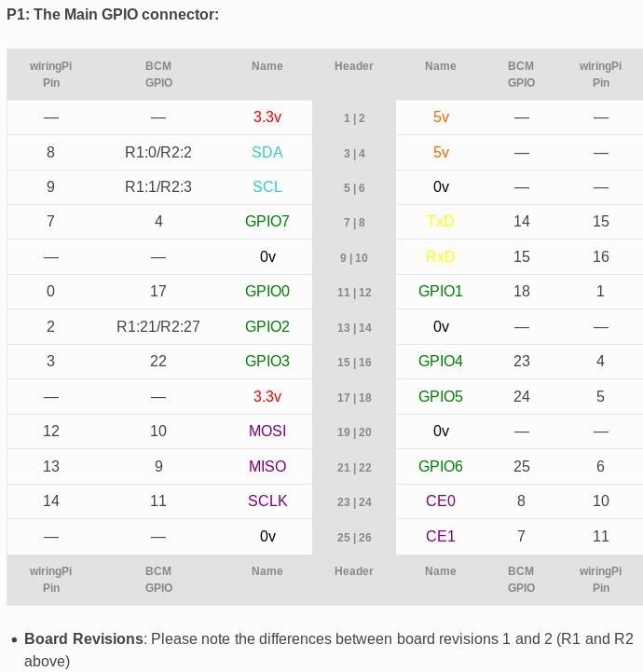Click the SDA pin name
The image size is (643, 672).
click(267, 152)
